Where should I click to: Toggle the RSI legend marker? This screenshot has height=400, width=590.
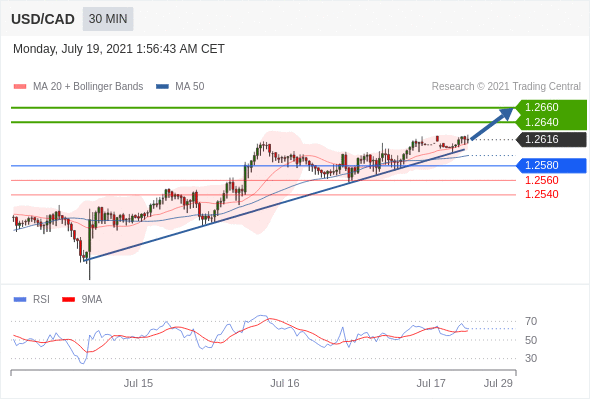coord(20,300)
